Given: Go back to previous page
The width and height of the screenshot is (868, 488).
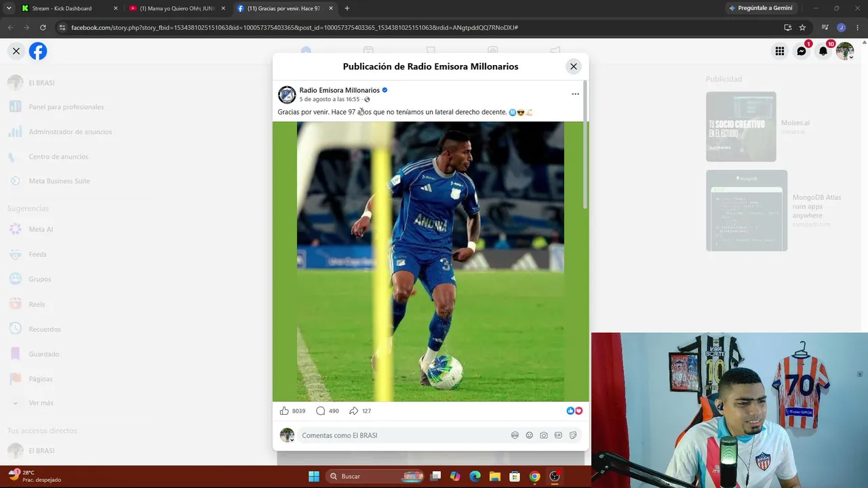Looking at the screenshot, I should [x=10, y=28].
